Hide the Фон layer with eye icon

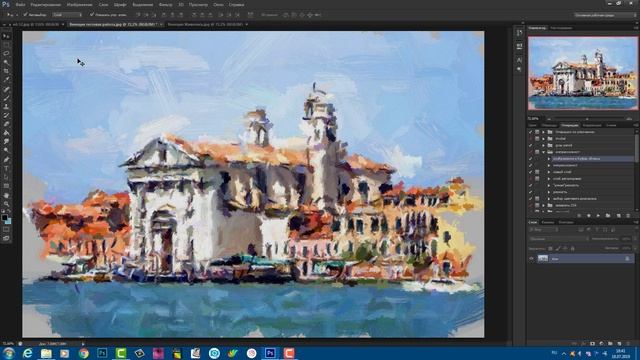coord(531,258)
